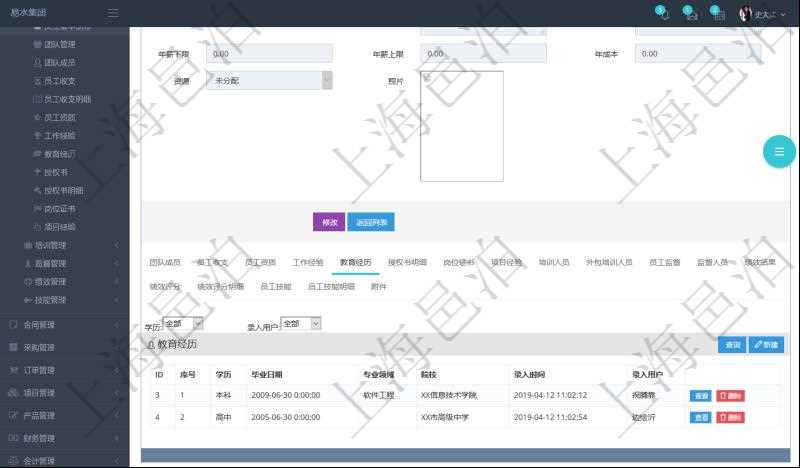Open 团队管理 in the sidebar
The image size is (800, 468).
click(59, 44)
